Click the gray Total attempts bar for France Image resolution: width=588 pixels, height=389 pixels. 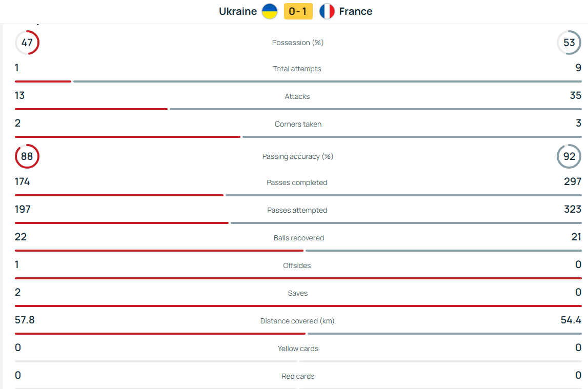327,81
